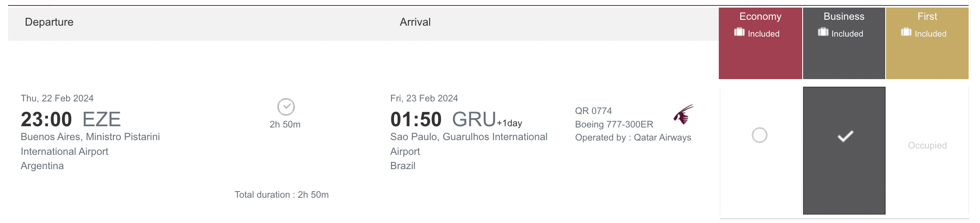980x223 pixels.
Task: Click flight number QR 0774
Action: (x=593, y=111)
